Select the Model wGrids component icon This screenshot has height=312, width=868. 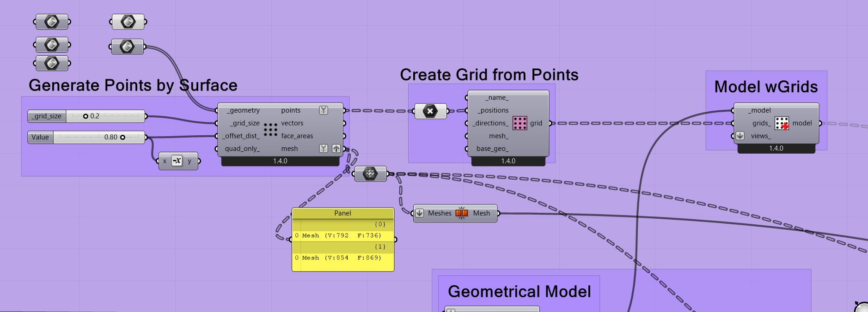(x=782, y=123)
